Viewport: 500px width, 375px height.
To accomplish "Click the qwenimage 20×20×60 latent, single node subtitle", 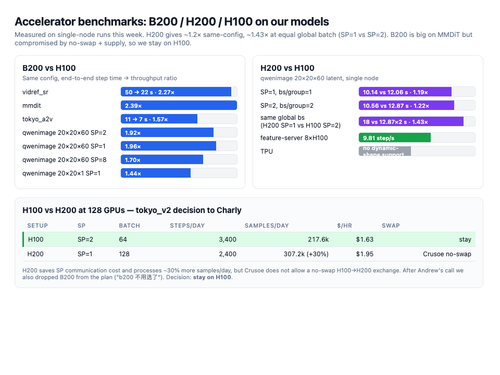I will pyautogui.click(x=319, y=78).
